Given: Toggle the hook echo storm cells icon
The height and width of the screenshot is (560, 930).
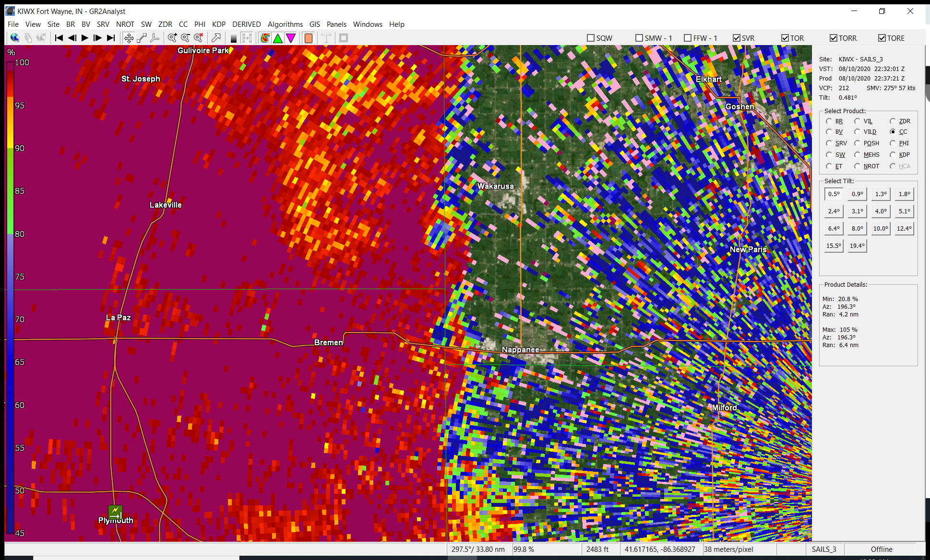Looking at the screenshot, I should click(x=264, y=38).
